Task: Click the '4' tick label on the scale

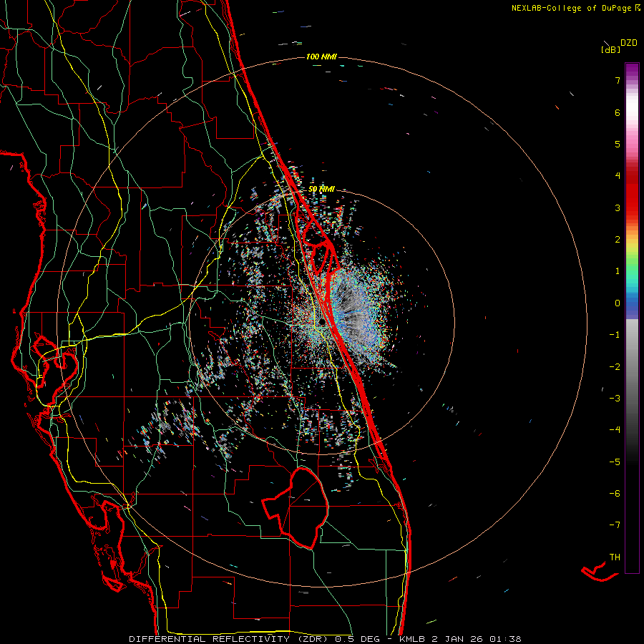Action: click(618, 176)
